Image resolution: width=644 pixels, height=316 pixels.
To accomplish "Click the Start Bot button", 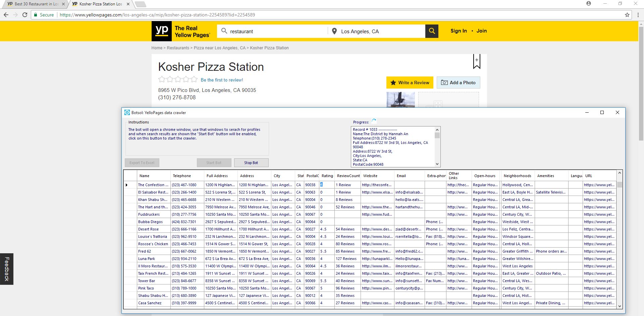I will tap(214, 163).
